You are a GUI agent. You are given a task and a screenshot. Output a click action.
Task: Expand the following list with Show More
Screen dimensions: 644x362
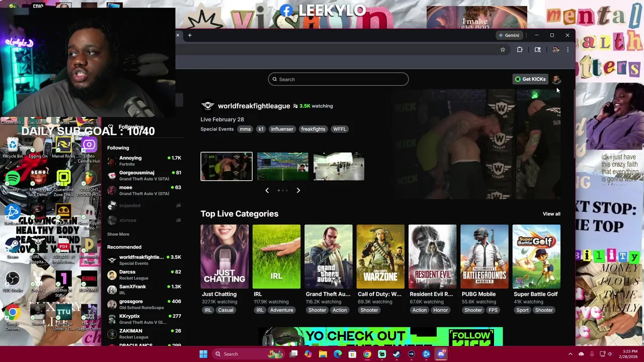[x=118, y=234]
